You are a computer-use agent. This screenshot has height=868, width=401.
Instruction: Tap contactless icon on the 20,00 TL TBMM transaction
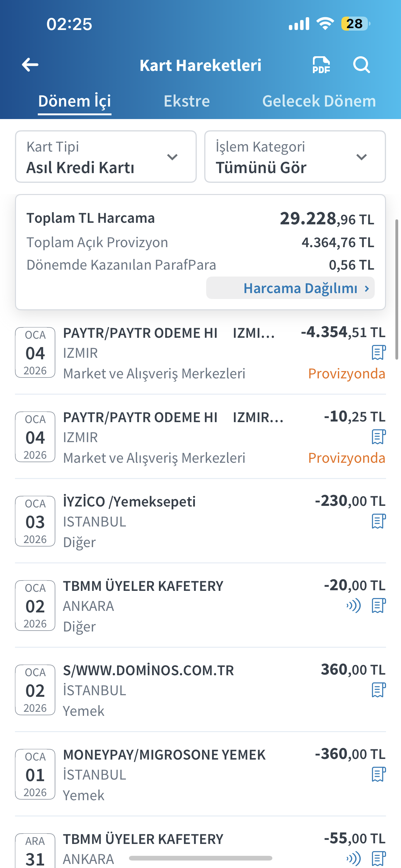pos(354,606)
